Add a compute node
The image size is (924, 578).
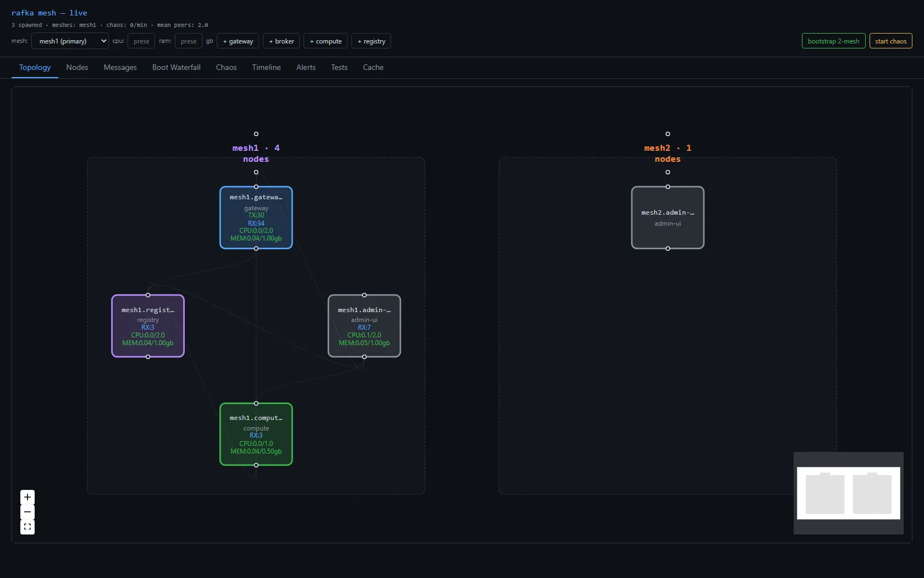(x=326, y=41)
